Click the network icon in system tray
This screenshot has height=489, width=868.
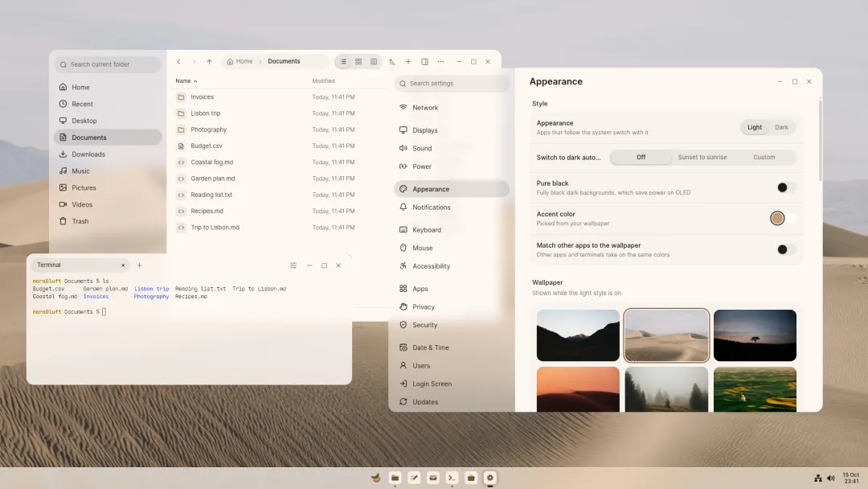click(x=817, y=478)
